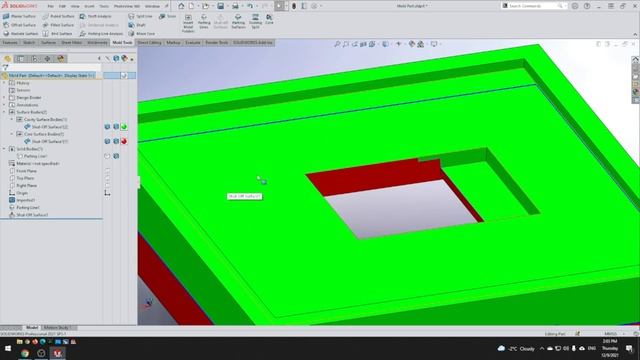This screenshot has height=360, width=640.
Task: Select the Split Line tool
Action: pos(140,16)
